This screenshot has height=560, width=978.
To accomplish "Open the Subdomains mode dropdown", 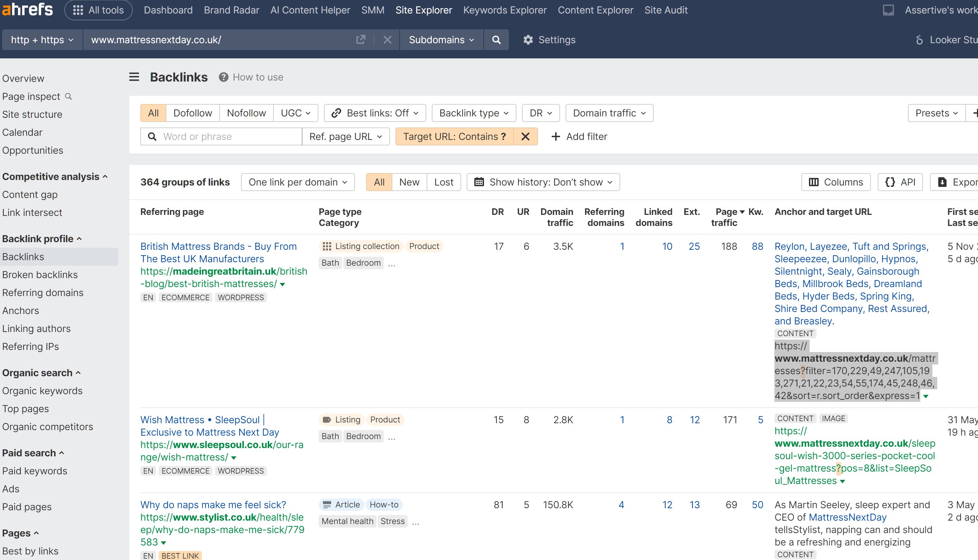I will pyautogui.click(x=441, y=40).
